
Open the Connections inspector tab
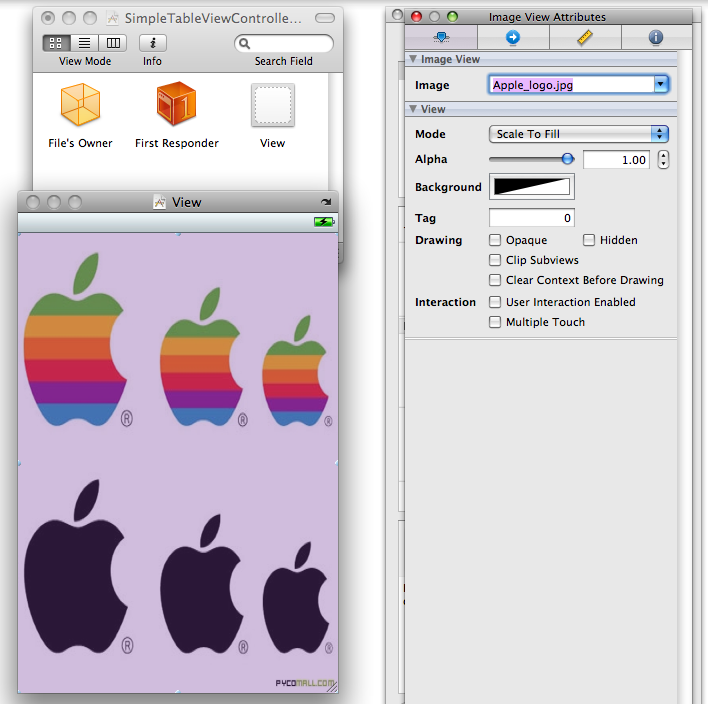coord(513,37)
